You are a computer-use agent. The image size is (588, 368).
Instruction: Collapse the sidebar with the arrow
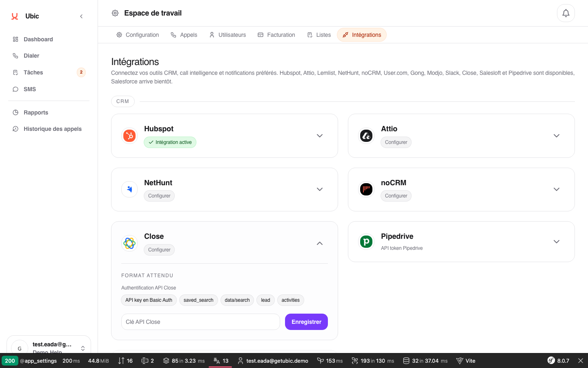[81, 16]
